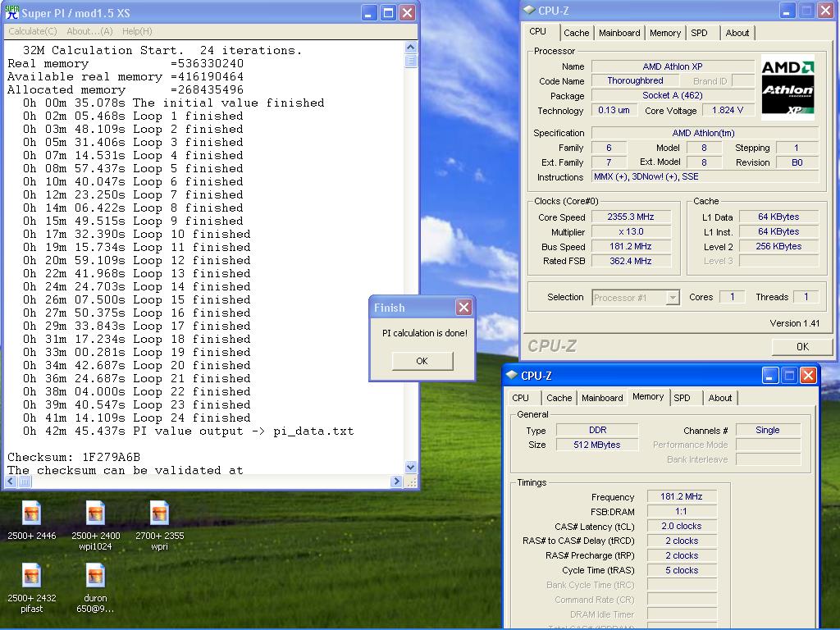Minimize the Super PI window
This screenshot has width=840, height=630.
coord(368,13)
